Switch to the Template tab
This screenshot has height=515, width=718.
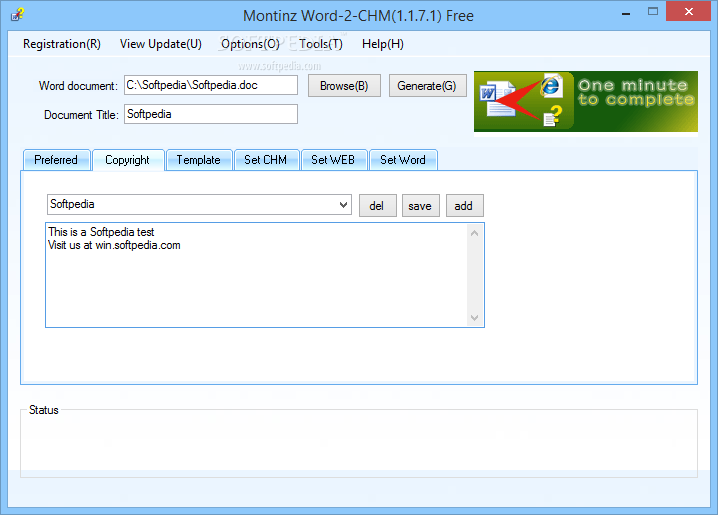[x=199, y=160]
